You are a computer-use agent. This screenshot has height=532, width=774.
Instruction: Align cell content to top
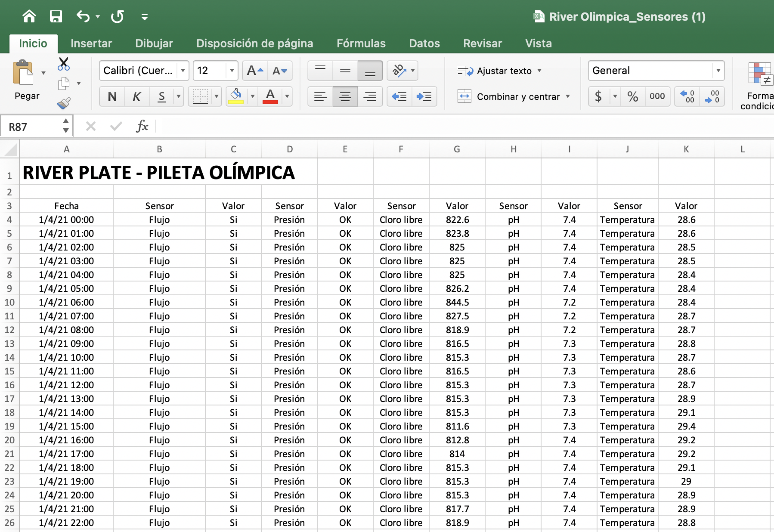click(320, 71)
